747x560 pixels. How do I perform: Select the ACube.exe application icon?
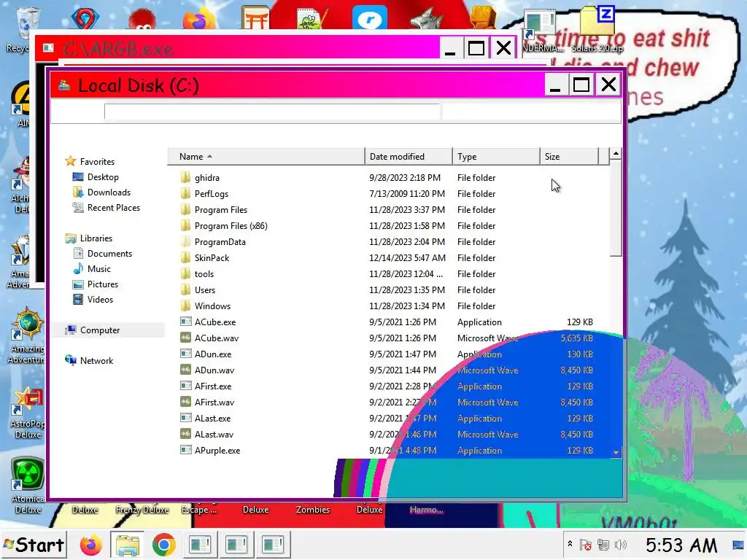186,322
